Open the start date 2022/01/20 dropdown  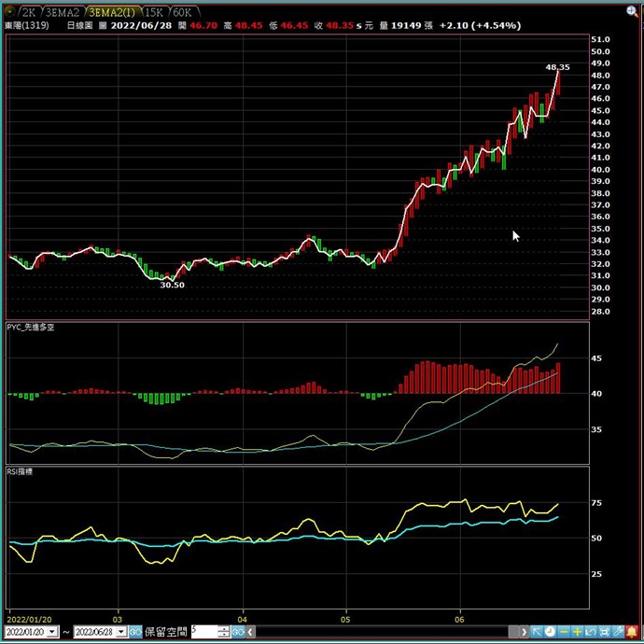51,632
